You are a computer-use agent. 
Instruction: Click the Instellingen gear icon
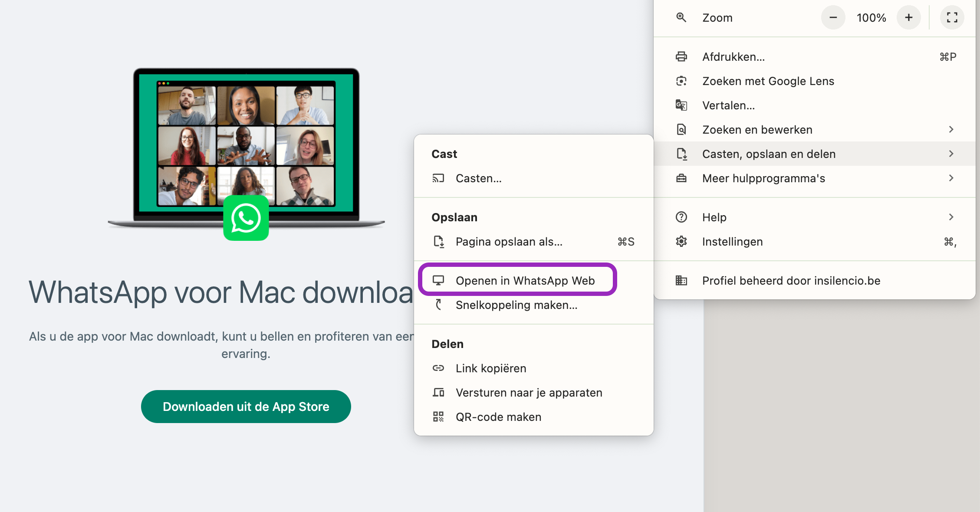pyautogui.click(x=681, y=242)
